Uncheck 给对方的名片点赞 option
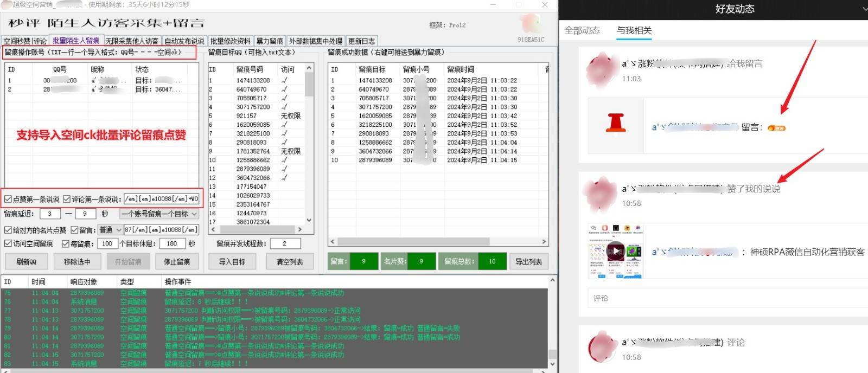 (x=8, y=230)
